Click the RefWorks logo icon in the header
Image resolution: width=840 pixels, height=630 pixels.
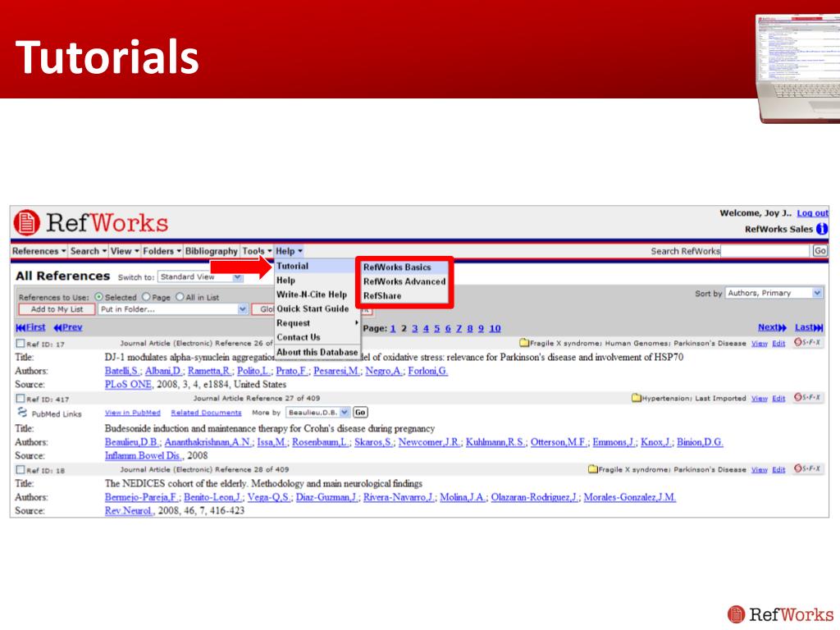pos(26,222)
